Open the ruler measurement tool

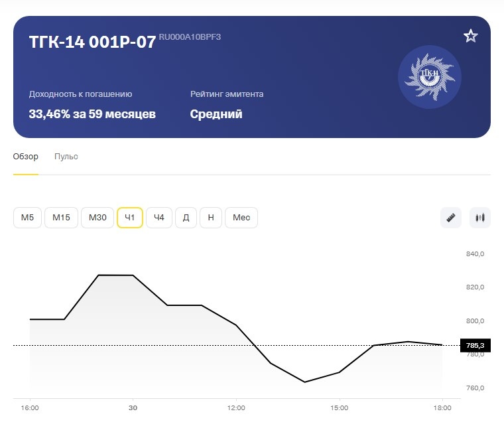coord(451,218)
